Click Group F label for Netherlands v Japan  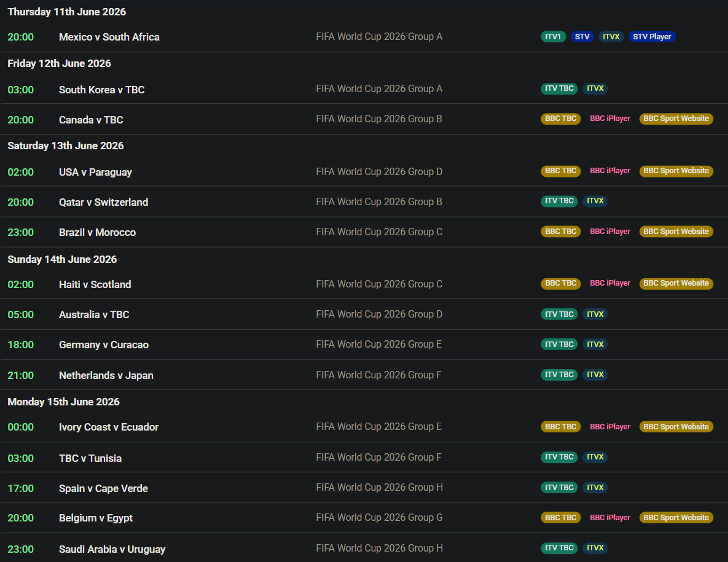pyautogui.click(x=379, y=375)
